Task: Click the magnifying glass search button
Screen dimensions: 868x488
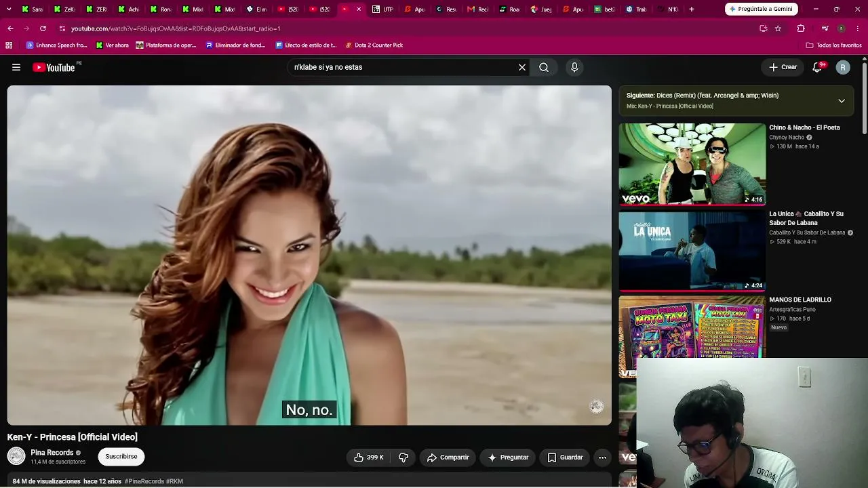Action: coord(544,67)
